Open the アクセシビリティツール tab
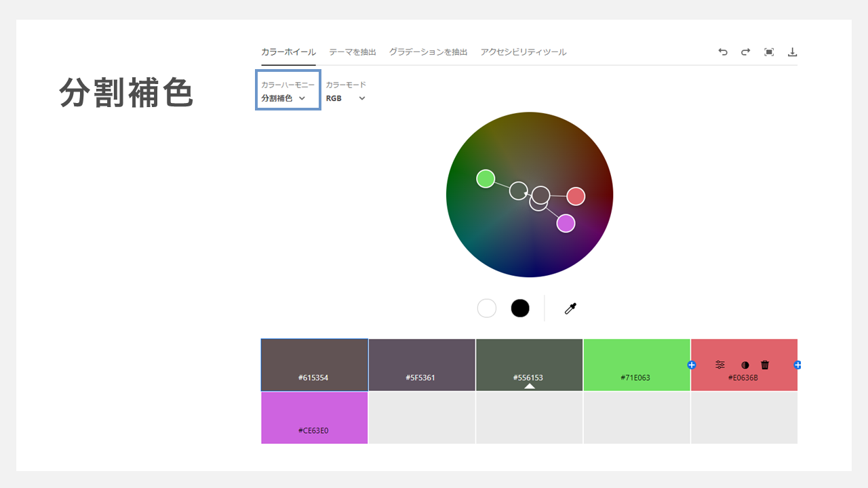 [524, 52]
